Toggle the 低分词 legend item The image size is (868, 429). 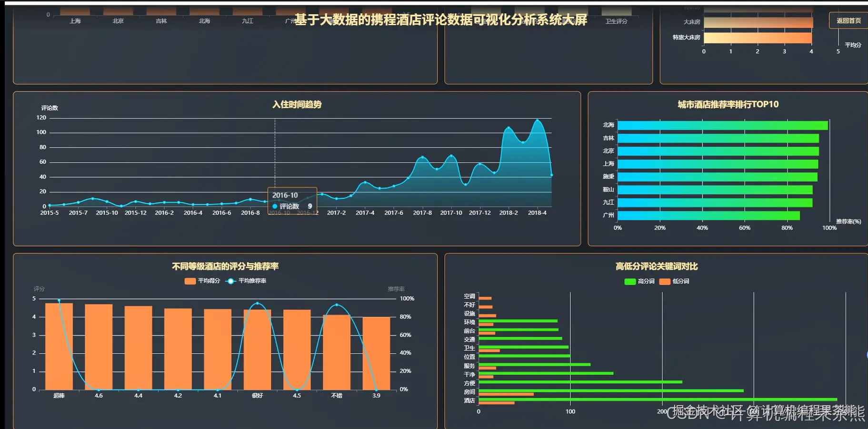point(675,281)
